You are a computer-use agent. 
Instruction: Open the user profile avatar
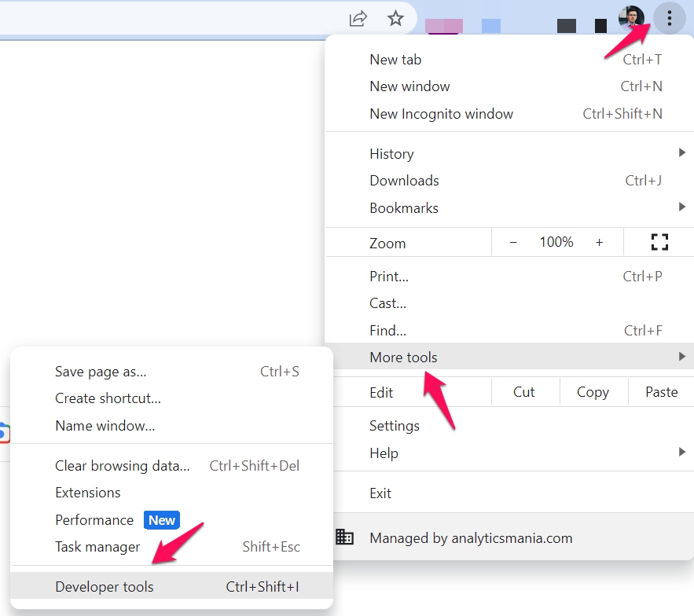631,18
